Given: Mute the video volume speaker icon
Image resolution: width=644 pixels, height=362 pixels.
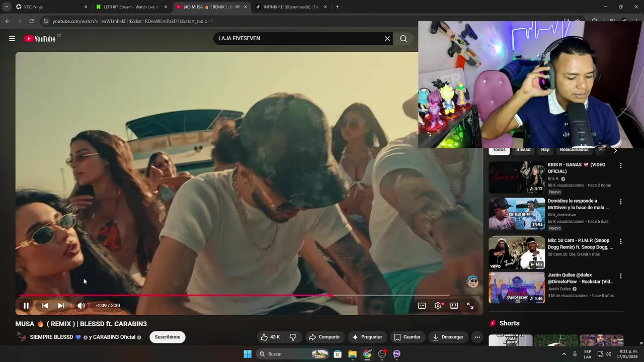Looking at the screenshot, I should (81, 305).
